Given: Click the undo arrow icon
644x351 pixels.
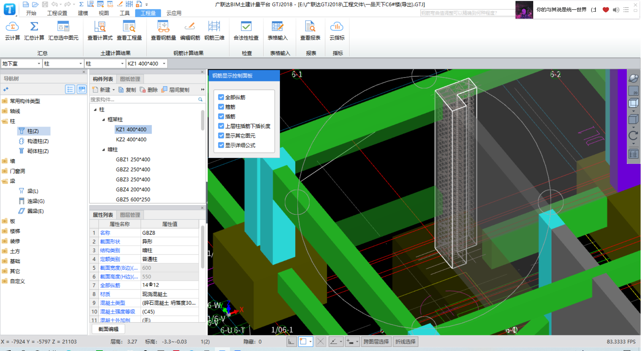Looking at the screenshot, I should coord(54,4).
